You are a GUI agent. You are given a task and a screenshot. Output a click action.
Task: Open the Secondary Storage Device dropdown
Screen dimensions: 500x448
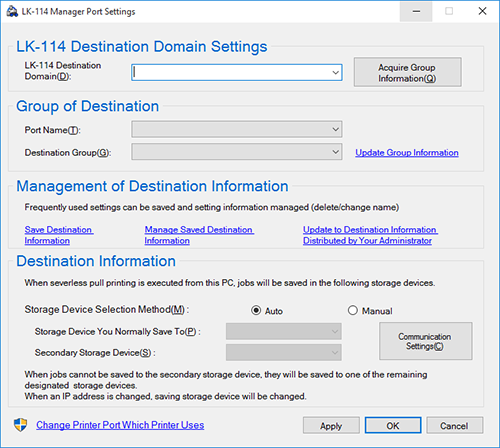click(x=284, y=352)
